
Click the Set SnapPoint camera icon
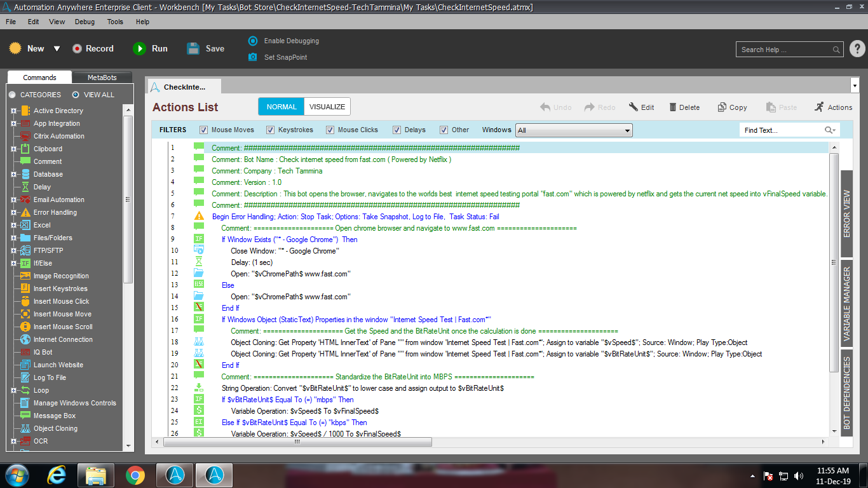[x=253, y=57]
